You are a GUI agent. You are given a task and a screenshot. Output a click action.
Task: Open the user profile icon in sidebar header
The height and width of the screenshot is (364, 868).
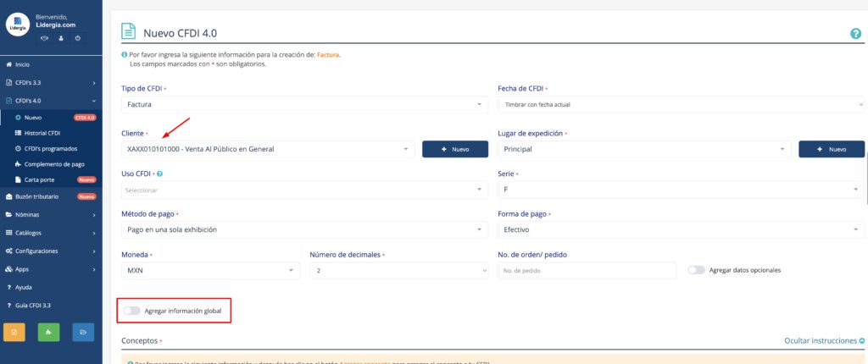(61, 38)
